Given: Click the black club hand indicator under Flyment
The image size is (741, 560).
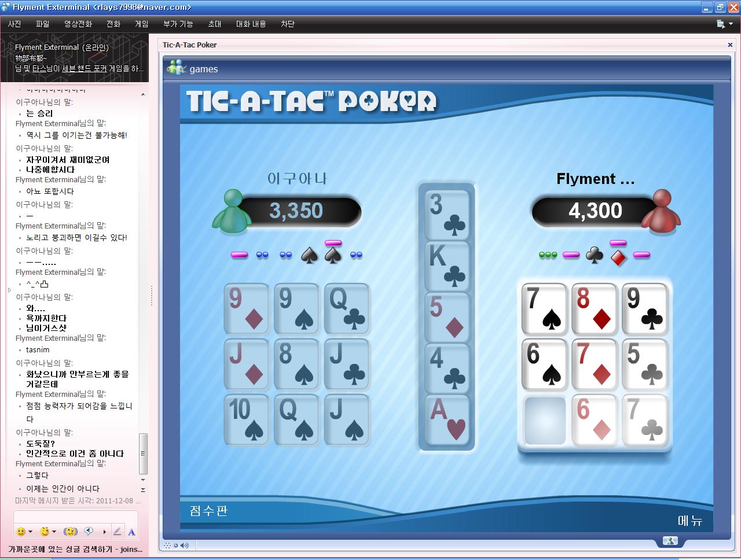Looking at the screenshot, I should click(x=595, y=255).
